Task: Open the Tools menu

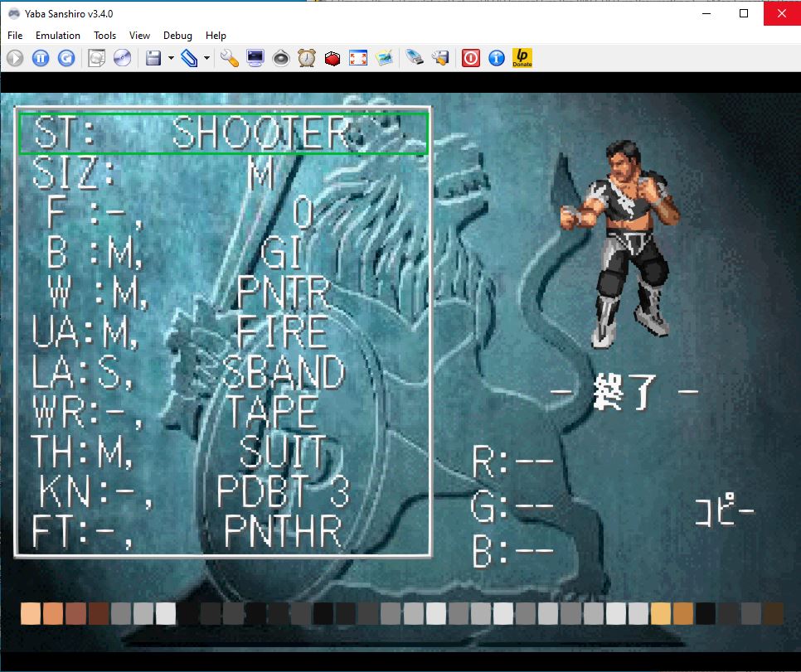Action: click(x=104, y=36)
